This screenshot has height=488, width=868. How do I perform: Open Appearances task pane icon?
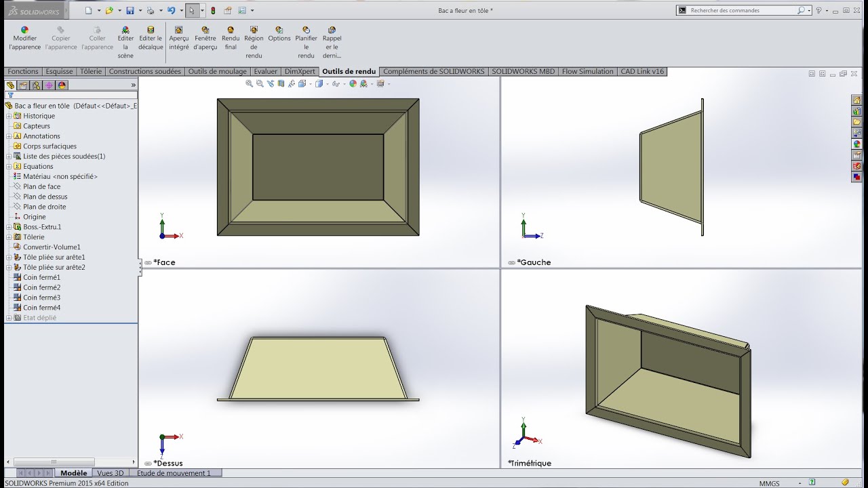point(856,144)
